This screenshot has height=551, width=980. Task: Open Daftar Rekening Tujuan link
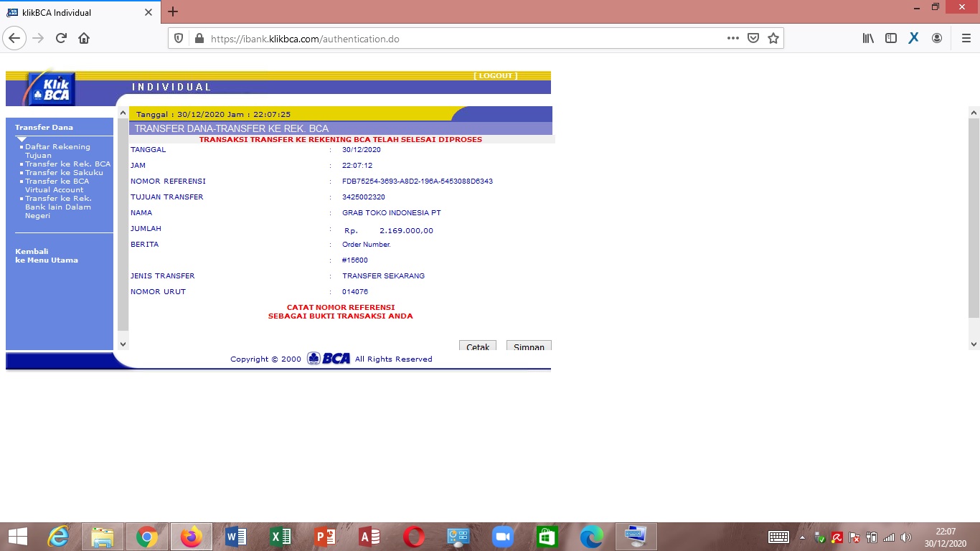point(57,151)
